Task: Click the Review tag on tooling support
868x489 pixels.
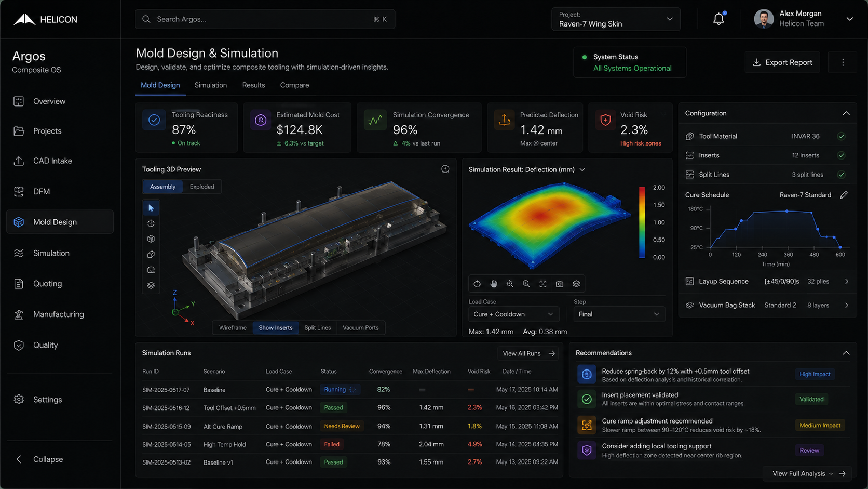Action: tap(809, 451)
